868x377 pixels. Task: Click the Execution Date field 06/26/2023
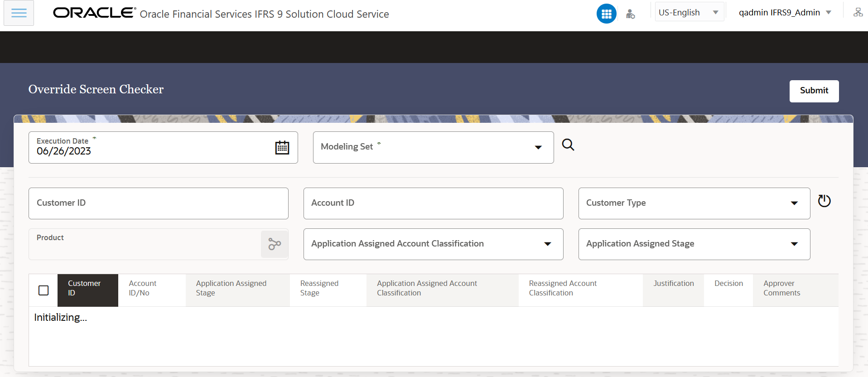(163, 148)
